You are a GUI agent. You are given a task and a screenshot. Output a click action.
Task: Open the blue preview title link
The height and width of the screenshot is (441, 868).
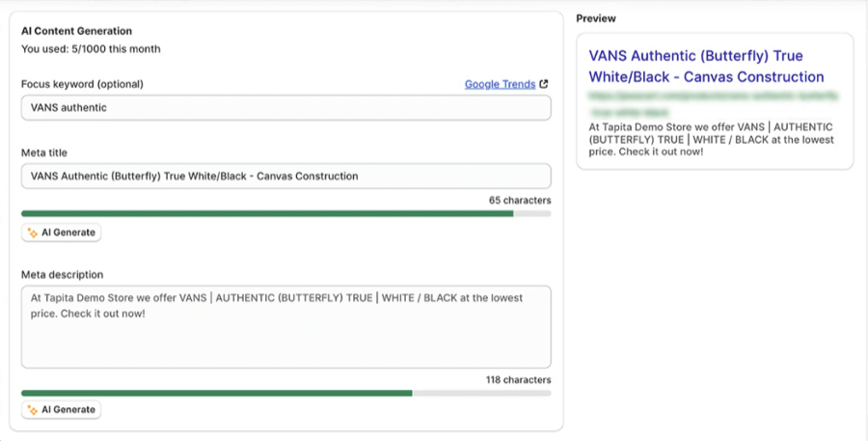[x=706, y=67]
